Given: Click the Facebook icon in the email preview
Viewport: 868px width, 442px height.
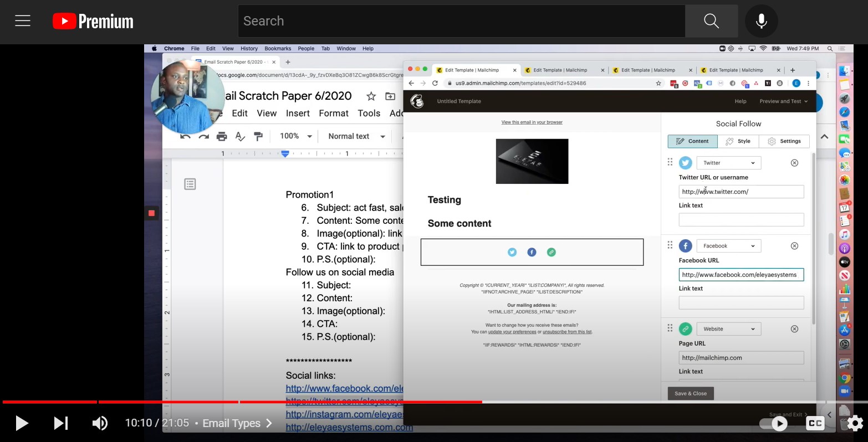Looking at the screenshot, I should (532, 252).
